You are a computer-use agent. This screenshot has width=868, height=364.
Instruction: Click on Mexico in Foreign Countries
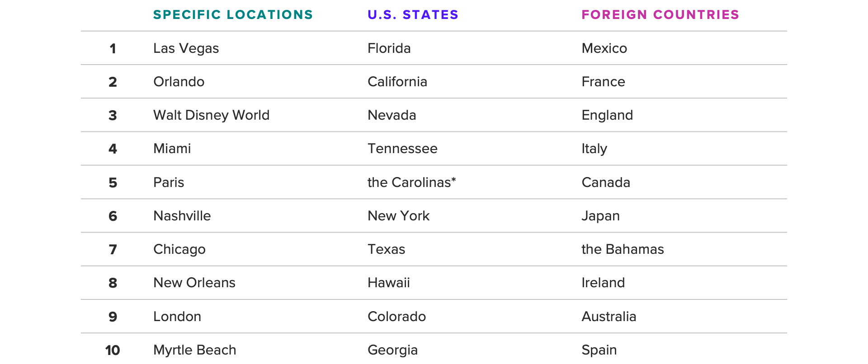point(604,48)
